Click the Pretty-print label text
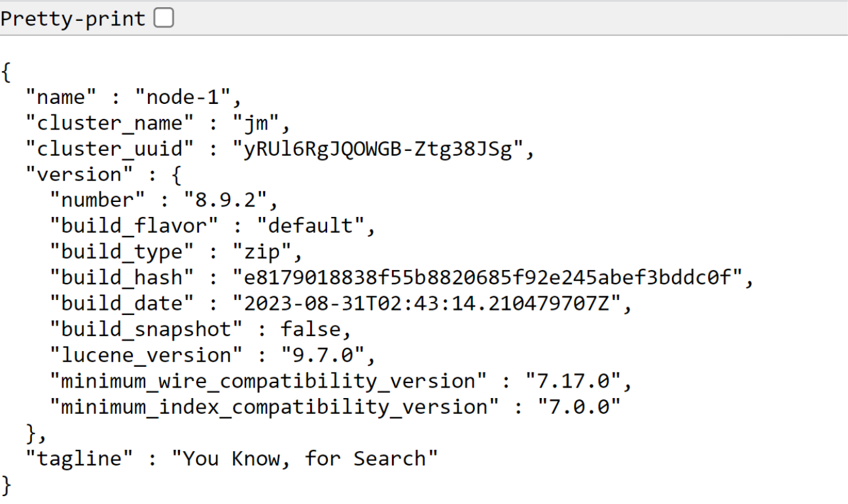 coord(73,18)
